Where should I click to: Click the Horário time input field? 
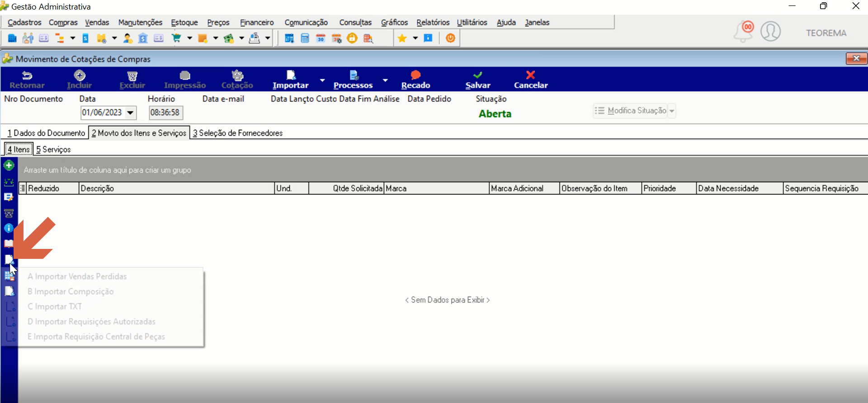tap(165, 112)
